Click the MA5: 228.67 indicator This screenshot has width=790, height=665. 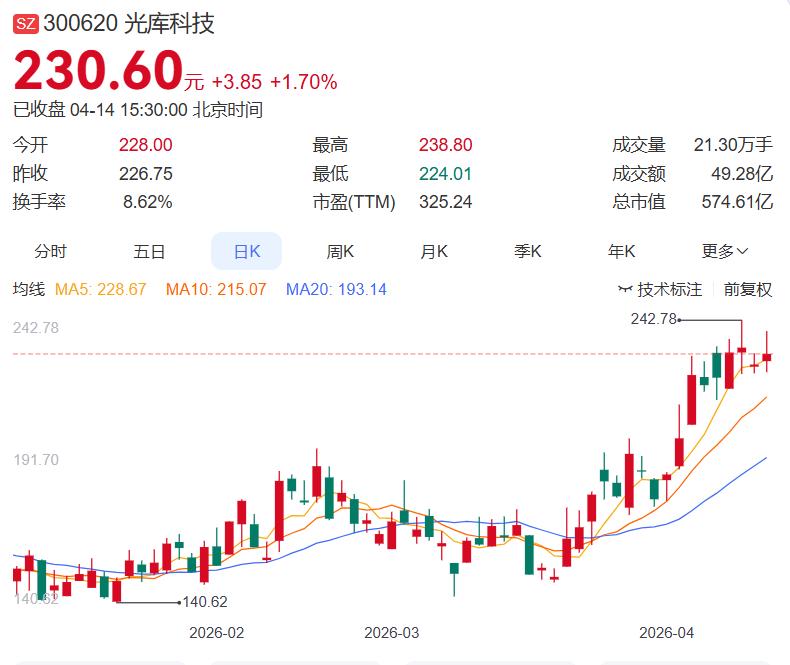click(100, 289)
